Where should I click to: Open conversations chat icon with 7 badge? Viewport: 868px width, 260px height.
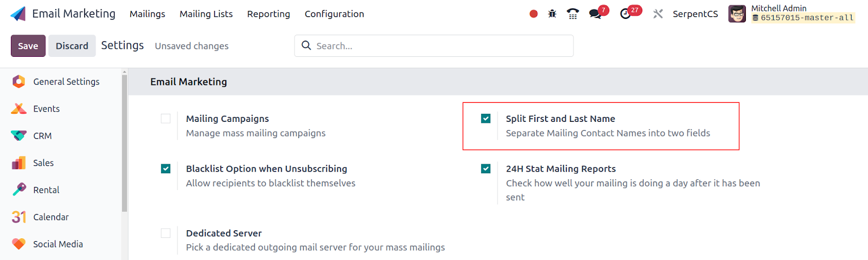click(x=596, y=14)
